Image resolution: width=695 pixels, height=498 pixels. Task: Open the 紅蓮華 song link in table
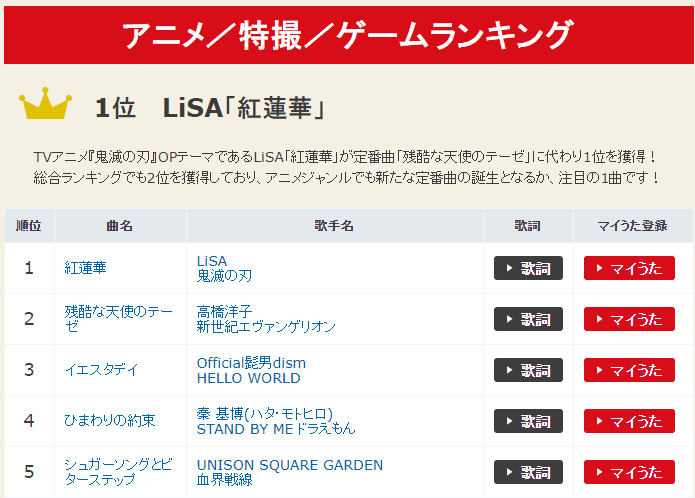pyautogui.click(x=85, y=268)
